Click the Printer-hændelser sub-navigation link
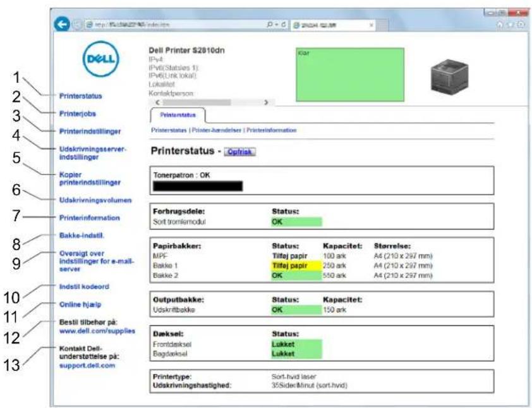The height and width of the screenshot is (408, 532). tap(217, 130)
